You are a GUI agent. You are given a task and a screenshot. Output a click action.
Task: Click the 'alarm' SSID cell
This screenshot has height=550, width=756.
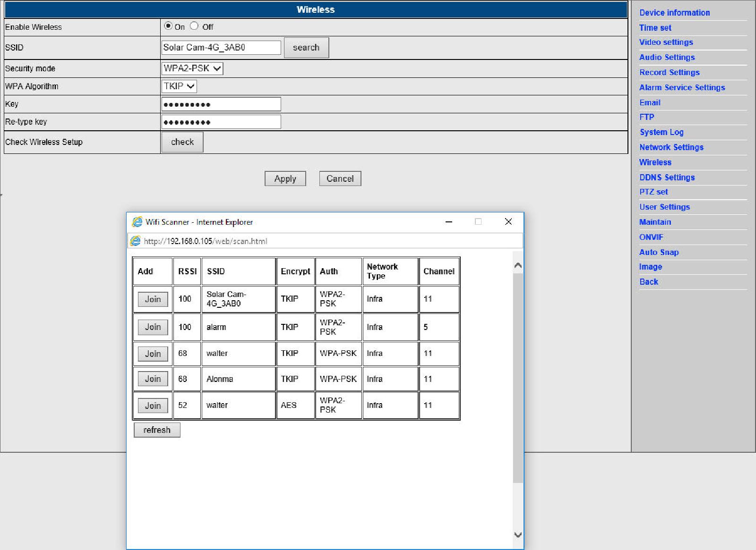[x=239, y=327]
